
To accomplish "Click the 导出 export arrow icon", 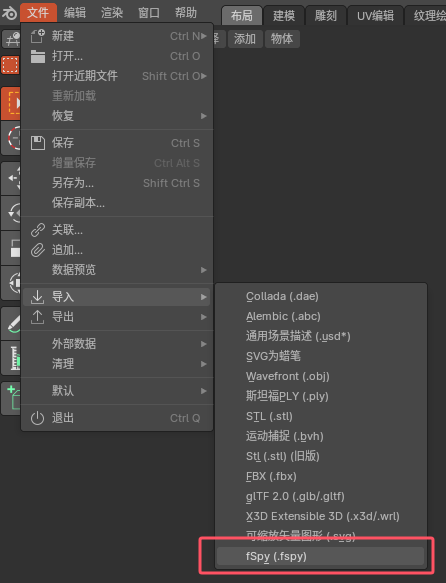I will coord(38,317).
